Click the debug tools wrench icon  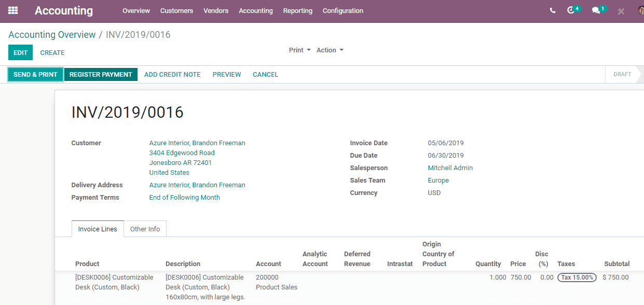(x=621, y=11)
